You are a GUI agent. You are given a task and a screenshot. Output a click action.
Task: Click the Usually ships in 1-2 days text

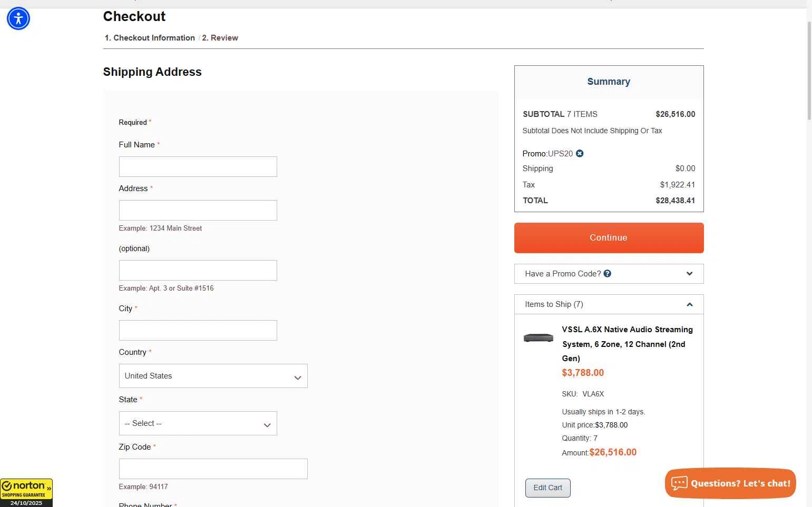click(x=603, y=412)
